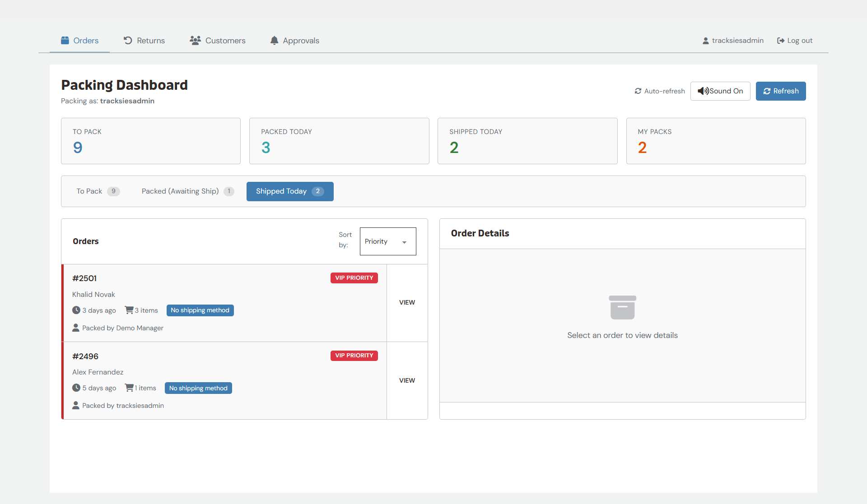Viewport: 867px width, 504px height.
Task: Toggle Auto-refresh
Action: (x=660, y=91)
